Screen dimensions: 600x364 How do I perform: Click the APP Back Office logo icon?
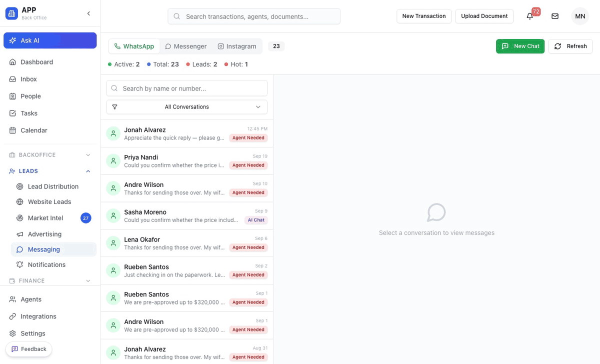click(11, 13)
